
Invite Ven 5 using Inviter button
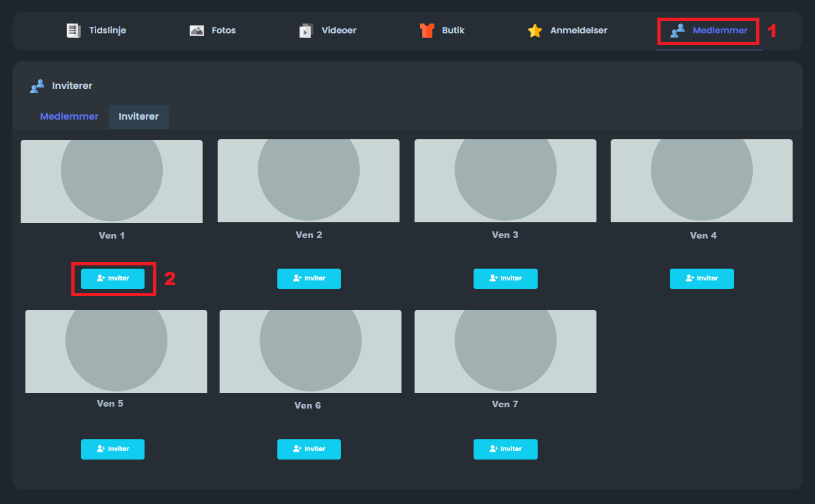(x=113, y=449)
